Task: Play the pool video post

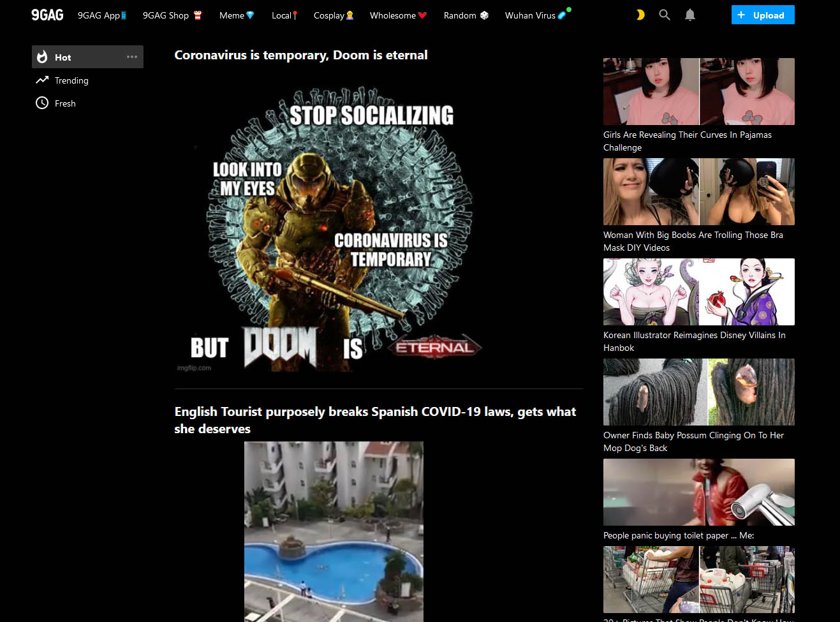Action: 334,531
